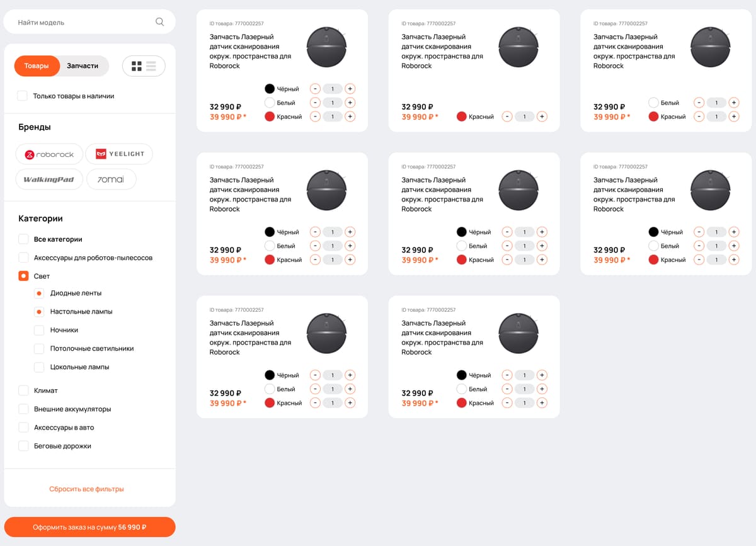The width and height of the screenshot is (756, 546).
Task: Deselect the 'Диодные ленты' subcategory
Action: [x=39, y=293]
